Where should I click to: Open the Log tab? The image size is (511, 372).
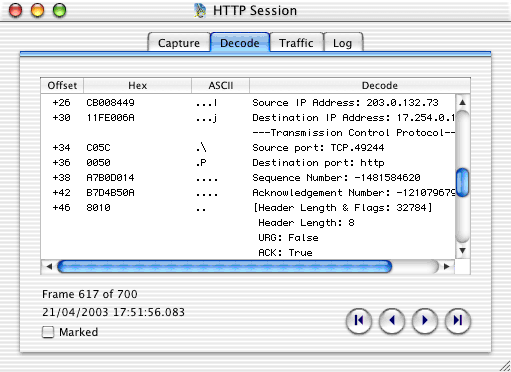click(x=343, y=43)
